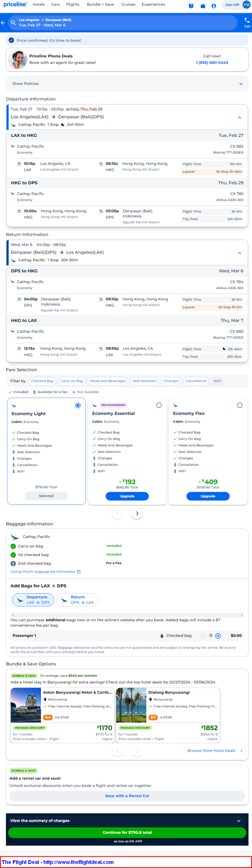The height and width of the screenshot is (868, 252).
Task: Increase checked bag count with plus icon
Action: 218,636
